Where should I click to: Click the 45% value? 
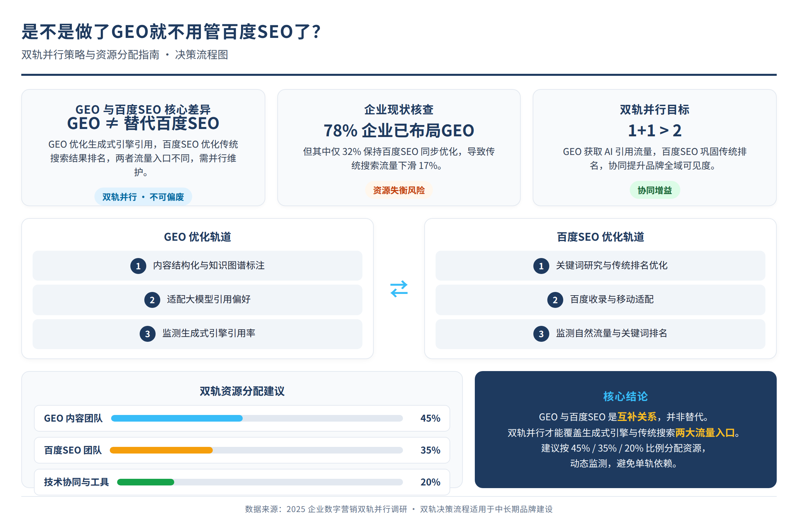(430, 418)
